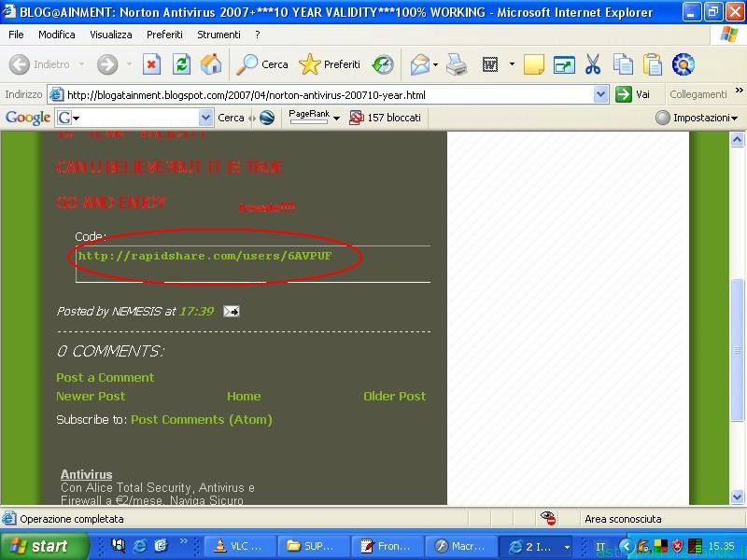The image size is (747, 560).
Task: Open the yellow note toolbar icon
Action: point(533,64)
